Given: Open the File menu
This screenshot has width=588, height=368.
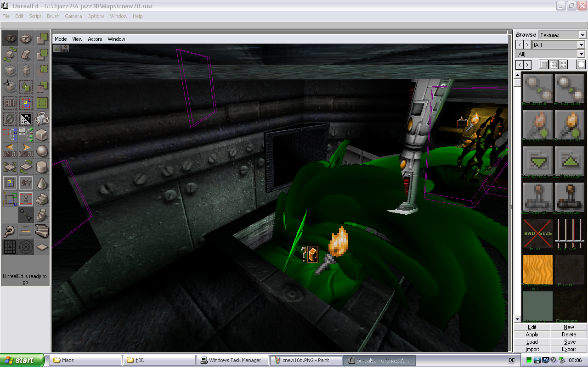Looking at the screenshot, I should pyautogui.click(x=6, y=16).
